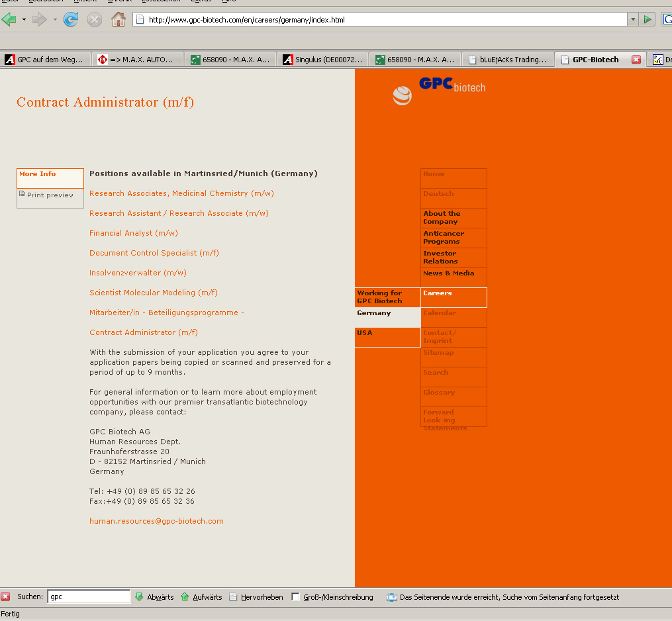
Task: Click the Print preview page icon
Action: (22, 194)
